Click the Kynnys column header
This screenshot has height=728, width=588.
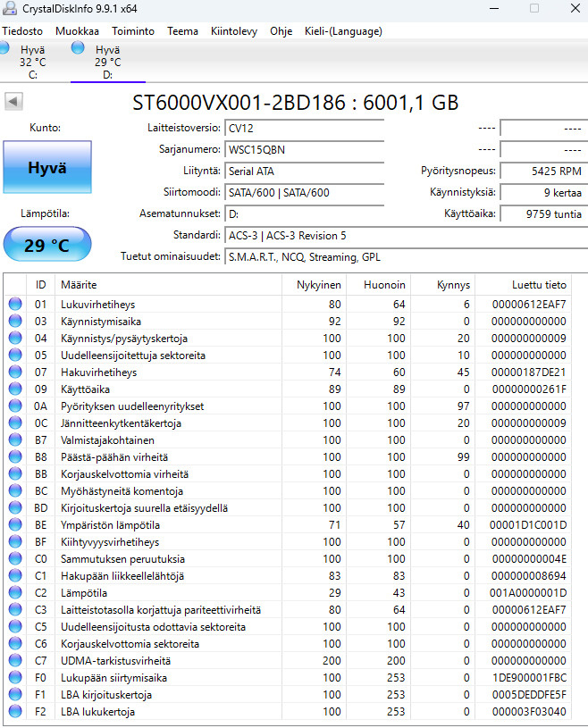coord(443,285)
